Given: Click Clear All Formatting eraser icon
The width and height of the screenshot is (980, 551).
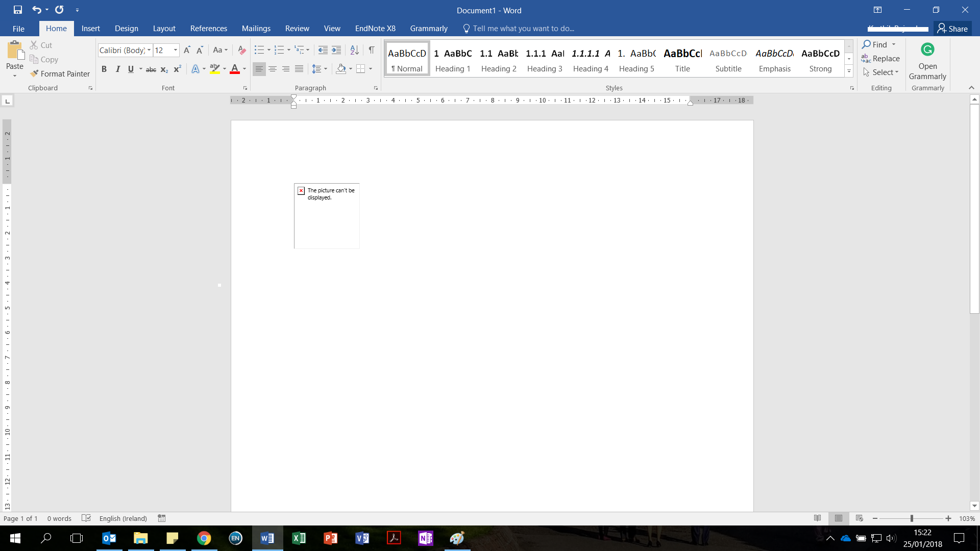Looking at the screenshot, I should coord(242,50).
